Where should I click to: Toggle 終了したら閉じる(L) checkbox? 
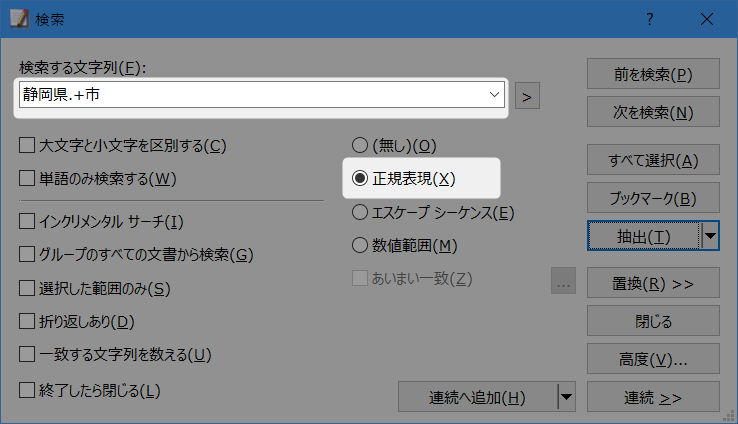[x=27, y=390]
